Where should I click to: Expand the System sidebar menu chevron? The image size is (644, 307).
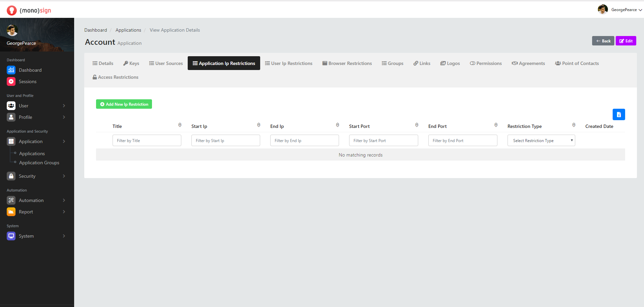64,236
